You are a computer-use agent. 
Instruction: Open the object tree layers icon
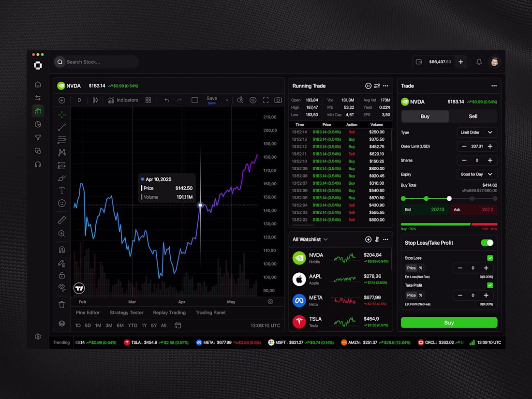tap(62, 324)
